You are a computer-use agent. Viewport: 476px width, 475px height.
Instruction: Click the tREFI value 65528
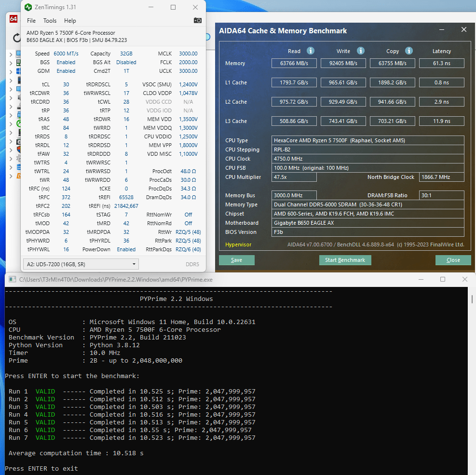(x=126, y=197)
